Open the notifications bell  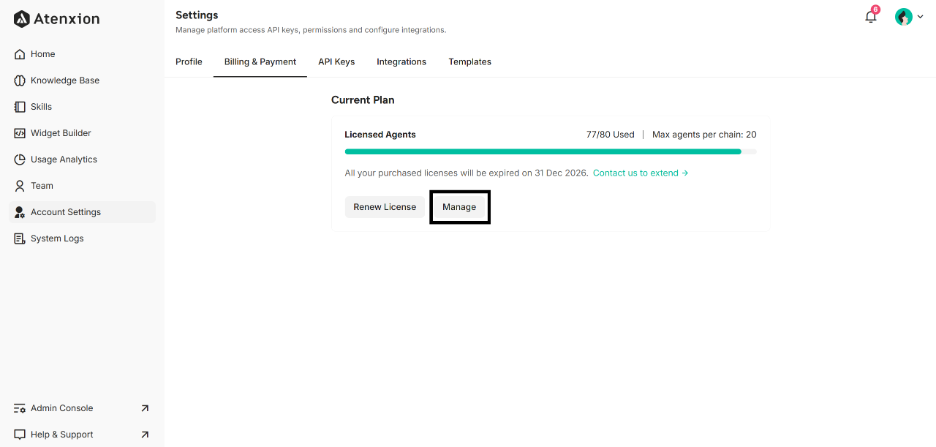point(871,17)
